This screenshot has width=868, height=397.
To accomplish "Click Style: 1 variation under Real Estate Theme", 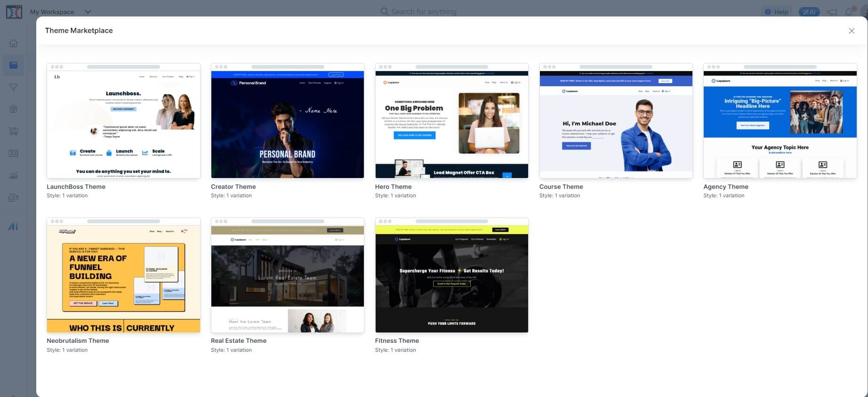I will 231,350.
